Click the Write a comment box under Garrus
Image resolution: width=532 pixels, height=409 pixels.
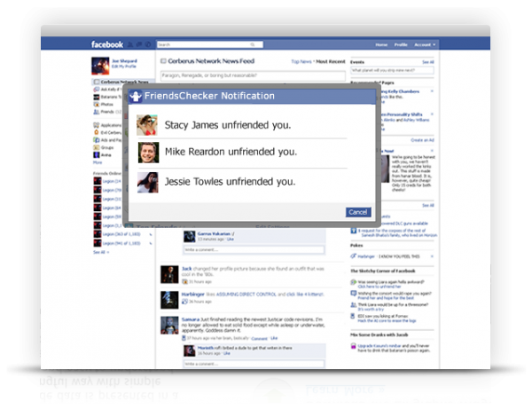[254, 250]
